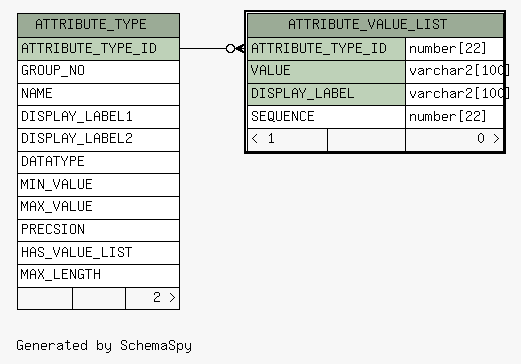The height and width of the screenshot is (364, 521).
Task: Click the MIN_VALUE column row
Action: [98, 185]
